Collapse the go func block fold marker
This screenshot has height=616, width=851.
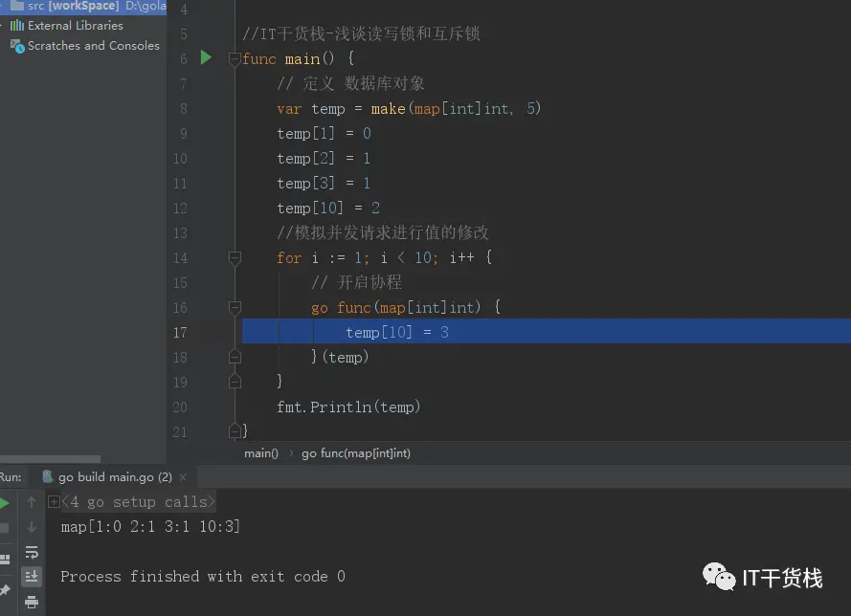(x=235, y=308)
